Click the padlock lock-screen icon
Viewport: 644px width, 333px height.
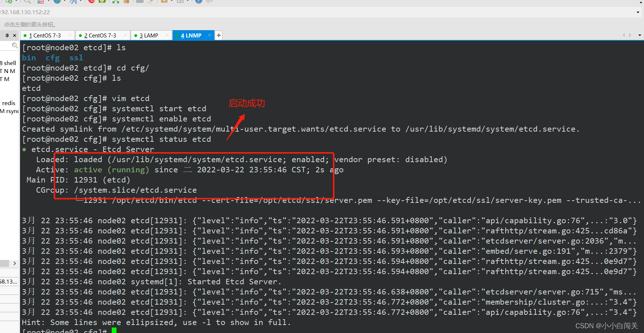[x=126, y=1]
